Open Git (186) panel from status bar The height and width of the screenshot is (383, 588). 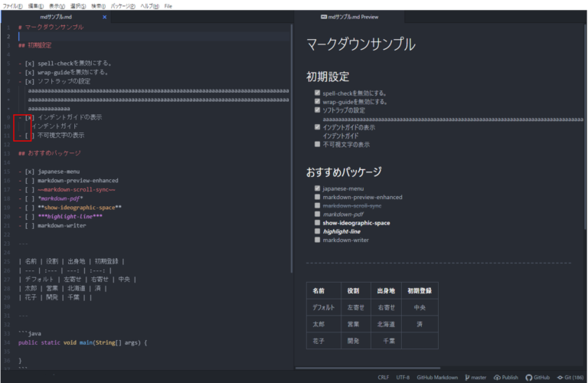[570, 378]
